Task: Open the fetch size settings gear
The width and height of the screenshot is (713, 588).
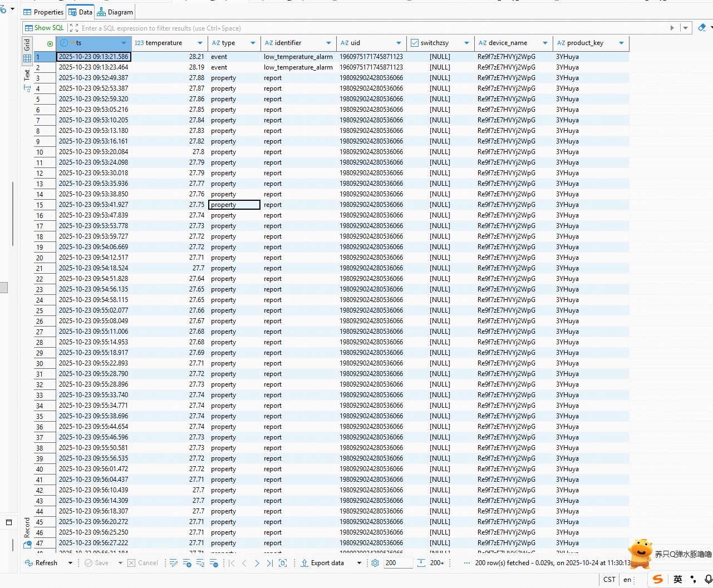Action: point(375,563)
